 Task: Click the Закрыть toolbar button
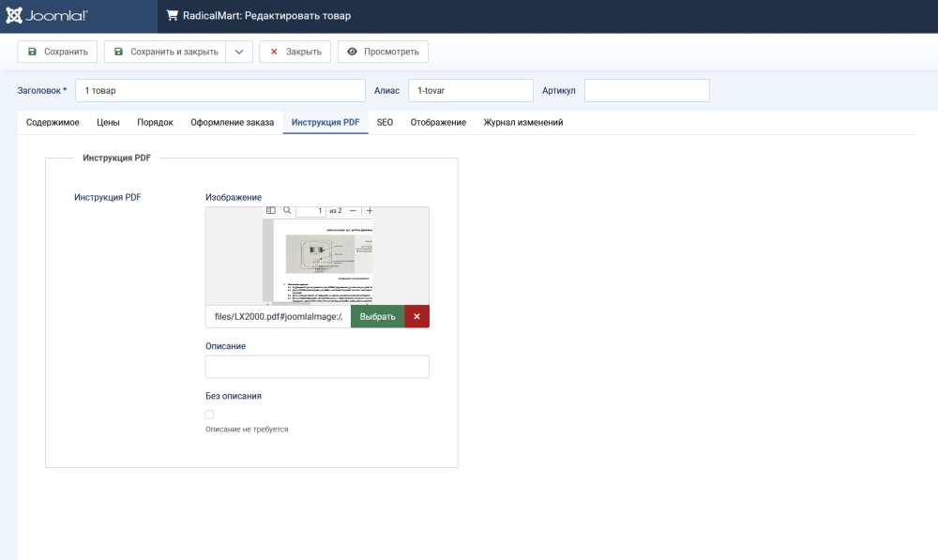[295, 52]
